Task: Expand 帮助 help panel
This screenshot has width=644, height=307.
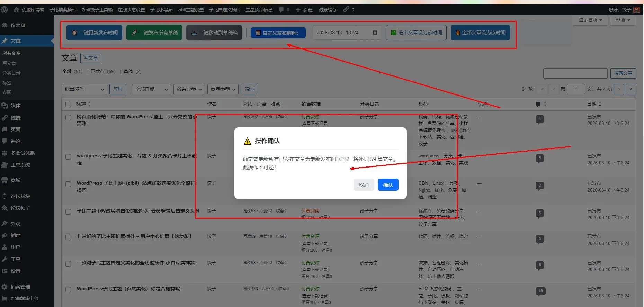Action: 623,20
